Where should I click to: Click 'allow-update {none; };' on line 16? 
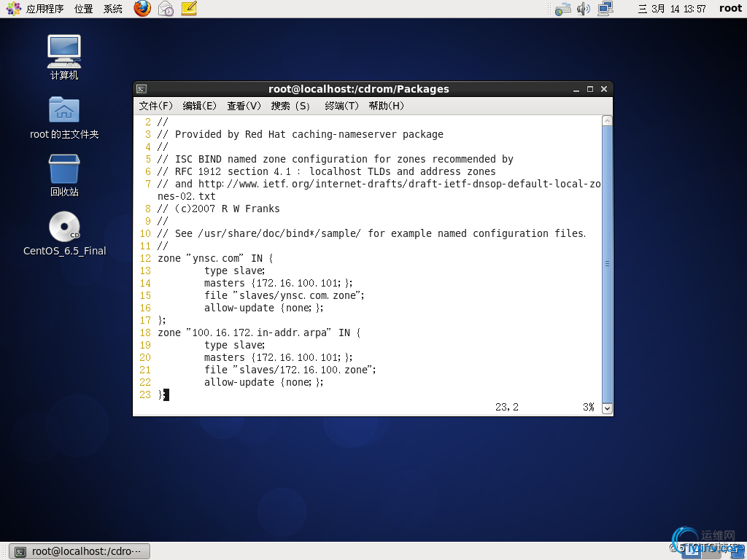[x=264, y=308]
